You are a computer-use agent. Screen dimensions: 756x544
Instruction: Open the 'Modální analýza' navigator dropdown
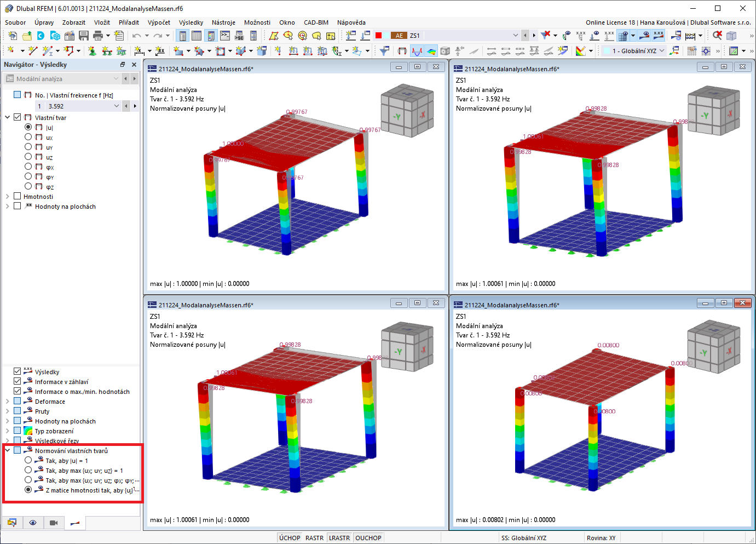(115, 78)
